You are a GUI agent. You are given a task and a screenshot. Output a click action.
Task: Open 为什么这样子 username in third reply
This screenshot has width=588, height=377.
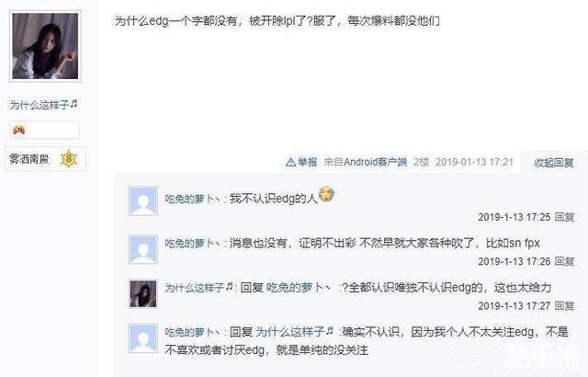[198, 288]
